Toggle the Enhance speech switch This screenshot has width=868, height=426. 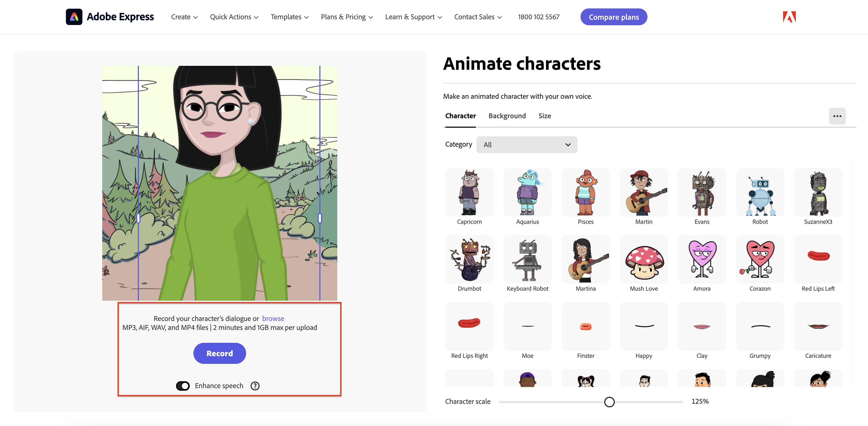click(x=183, y=386)
